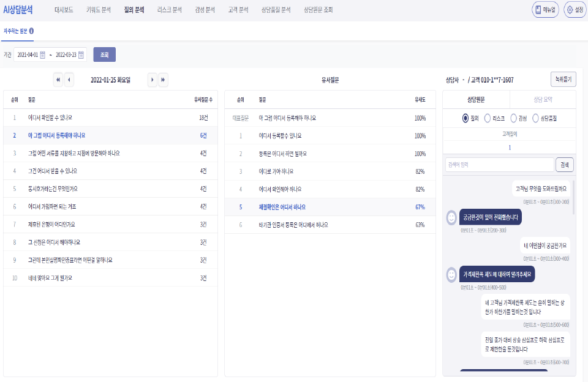This screenshot has width=588, height=382.
Task: Click the chat transcript scrollbar
Action: [x=573, y=198]
